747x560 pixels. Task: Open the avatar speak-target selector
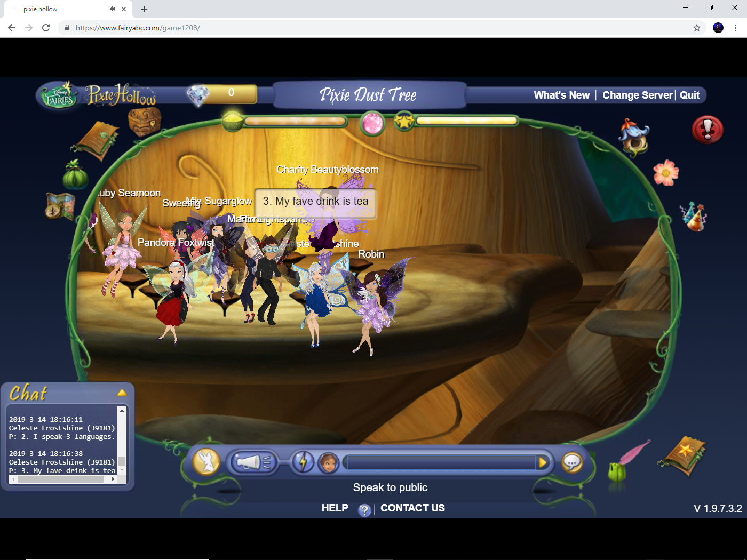(x=329, y=463)
